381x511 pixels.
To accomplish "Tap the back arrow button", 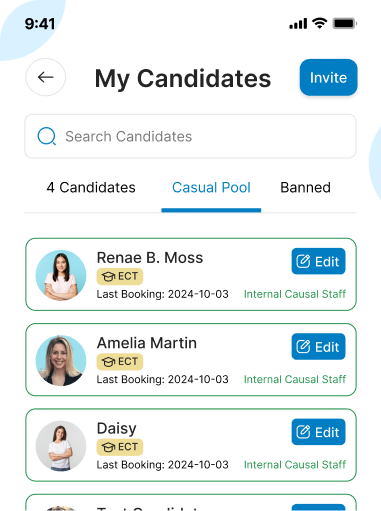I will pyautogui.click(x=46, y=77).
